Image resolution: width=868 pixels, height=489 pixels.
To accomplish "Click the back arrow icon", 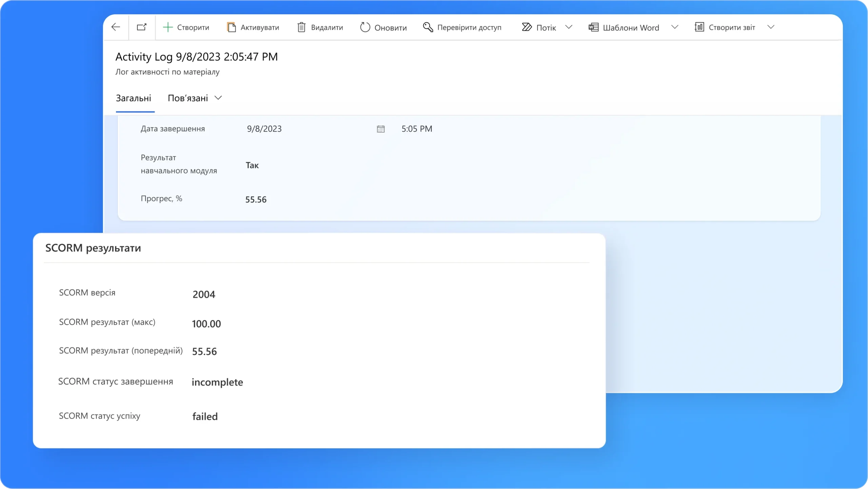I will point(116,27).
